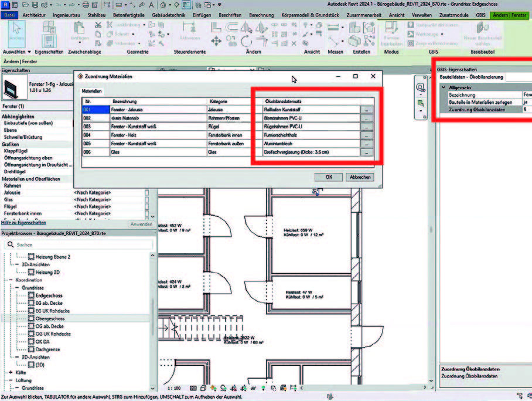Open the Architektur ribbon tab

[34, 15]
